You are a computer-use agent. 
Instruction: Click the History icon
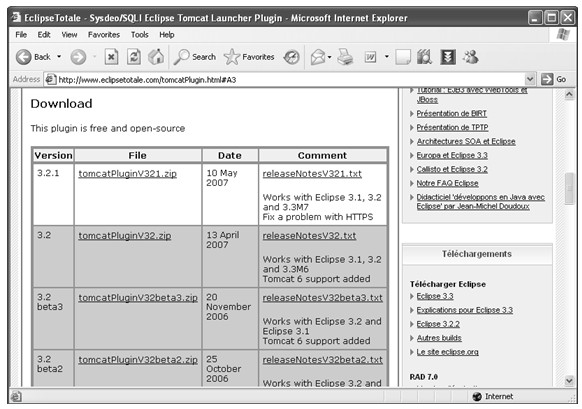click(x=291, y=57)
